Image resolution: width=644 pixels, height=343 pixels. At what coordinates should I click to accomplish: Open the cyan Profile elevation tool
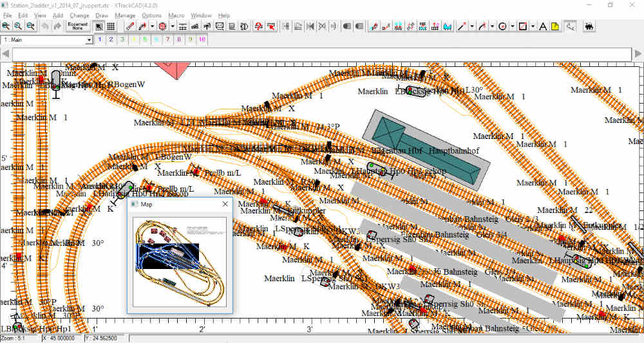(x=448, y=26)
